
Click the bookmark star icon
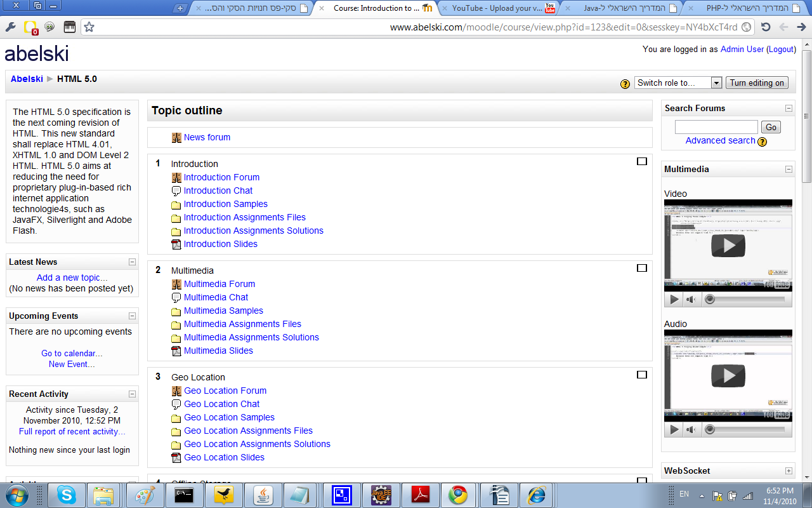coord(89,27)
